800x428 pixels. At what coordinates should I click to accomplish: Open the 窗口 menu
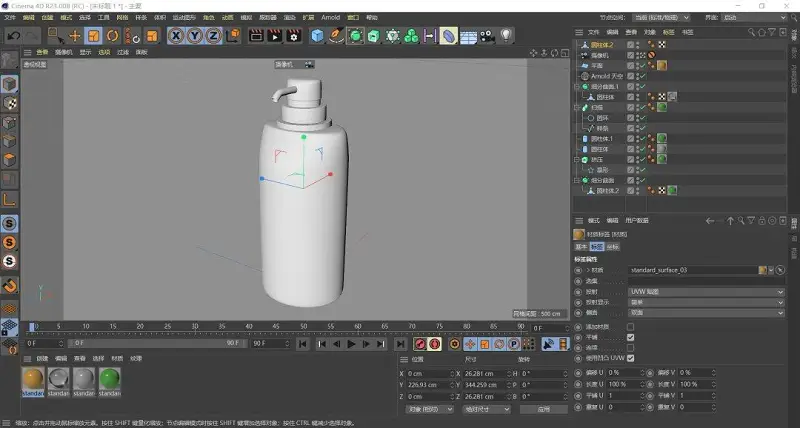tap(353, 17)
